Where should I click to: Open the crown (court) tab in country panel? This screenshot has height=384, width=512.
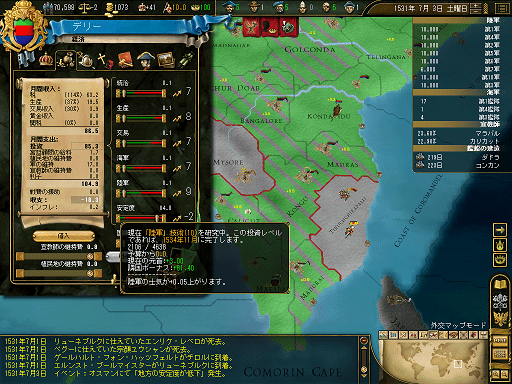point(46,60)
